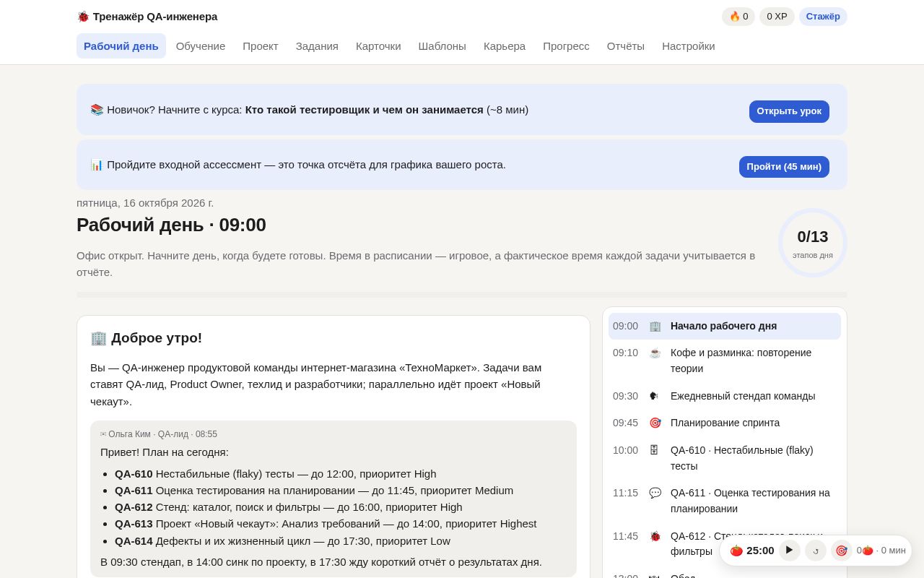This screenshot has height=578, width=924.
Task: Click the building emoji beside Доброе утро
Action: (x=98, y=337)
